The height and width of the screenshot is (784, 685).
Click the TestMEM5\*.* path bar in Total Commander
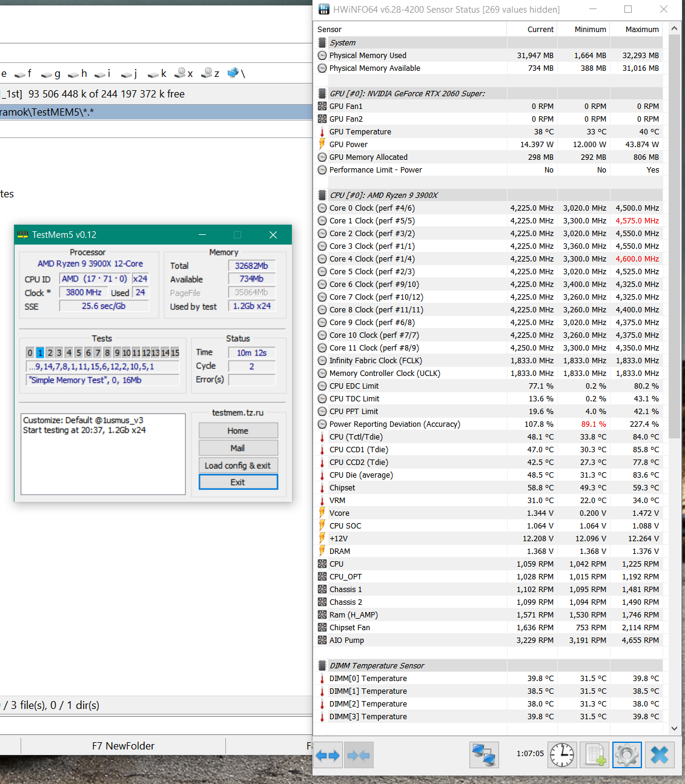[x=156, y=112]
